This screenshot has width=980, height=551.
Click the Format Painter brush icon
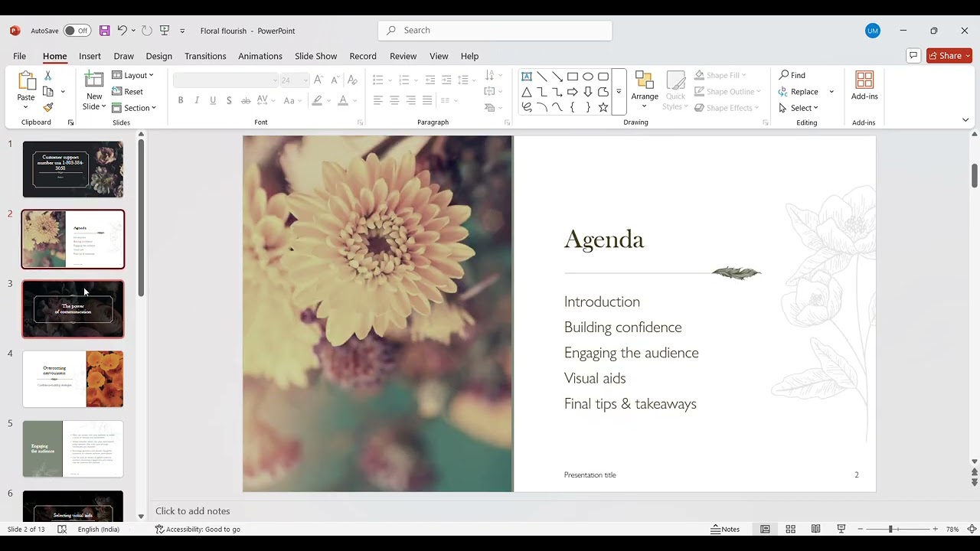tap(47, 108)
